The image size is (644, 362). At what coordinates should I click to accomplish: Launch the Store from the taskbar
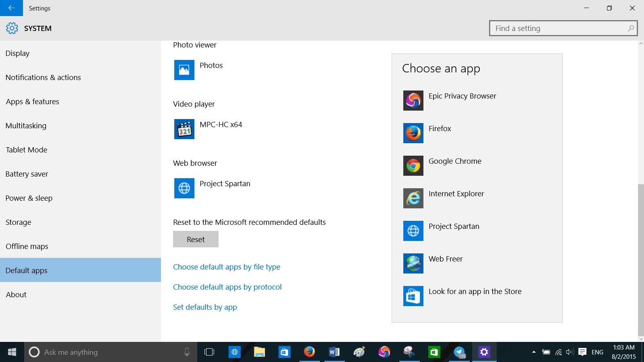click(x=284, y=352)
